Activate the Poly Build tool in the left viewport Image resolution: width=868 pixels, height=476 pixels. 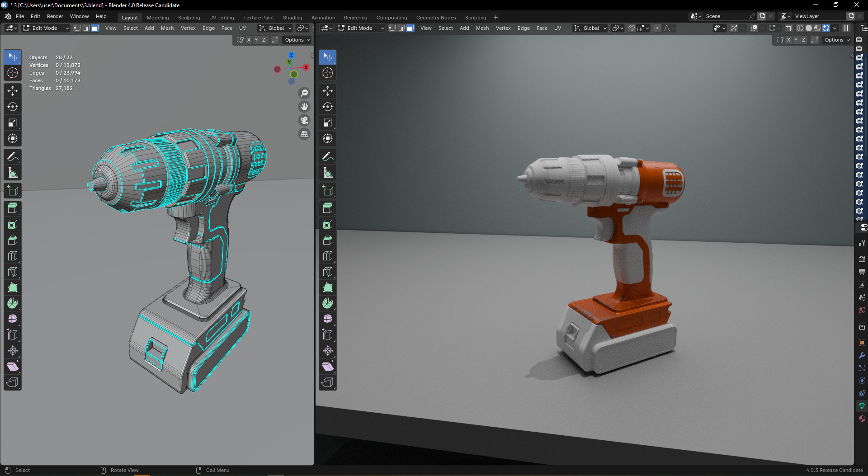13,287
